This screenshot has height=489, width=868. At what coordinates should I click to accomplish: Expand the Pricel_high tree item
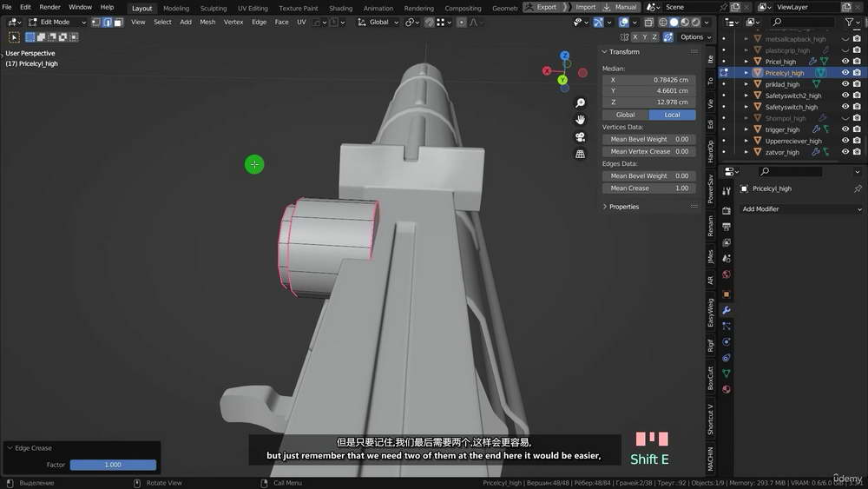(x=746, y=62)
